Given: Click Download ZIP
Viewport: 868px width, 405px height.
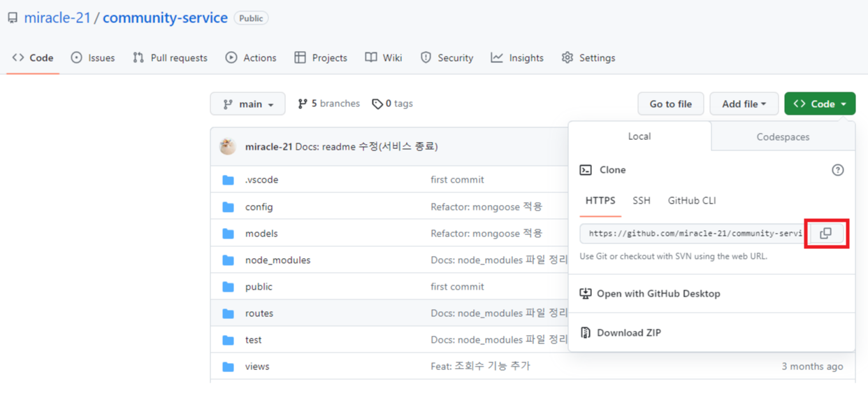Looking at the screenshot, I should point(621,333).
